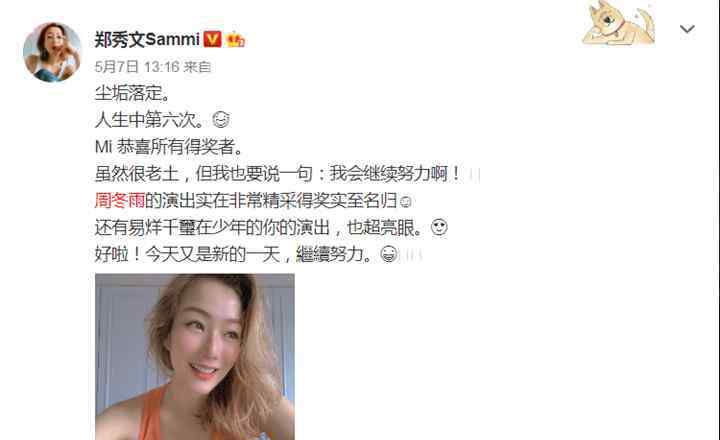Click grinning emoji after 繼續努力

pos(389,254)
